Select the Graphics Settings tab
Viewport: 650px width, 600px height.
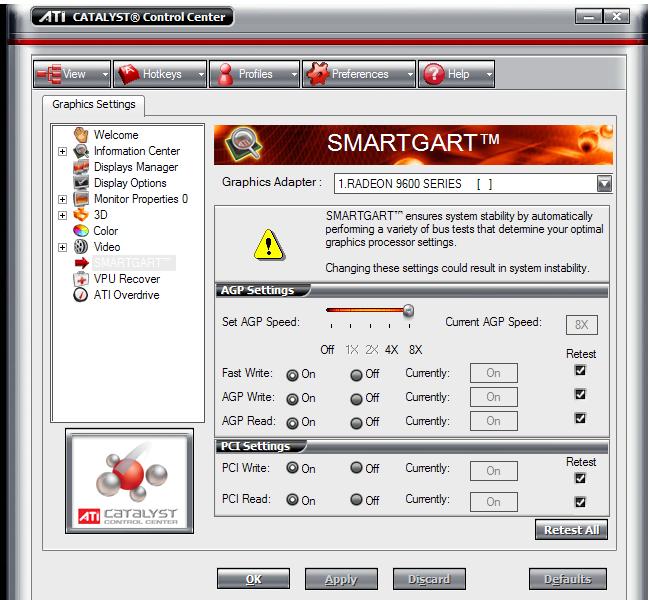point(94,104)
